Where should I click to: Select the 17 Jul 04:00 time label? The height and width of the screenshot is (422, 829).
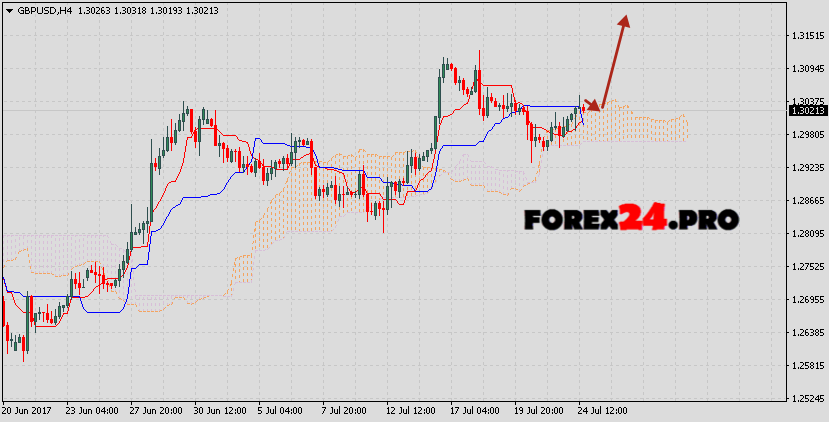coord(475,411)
